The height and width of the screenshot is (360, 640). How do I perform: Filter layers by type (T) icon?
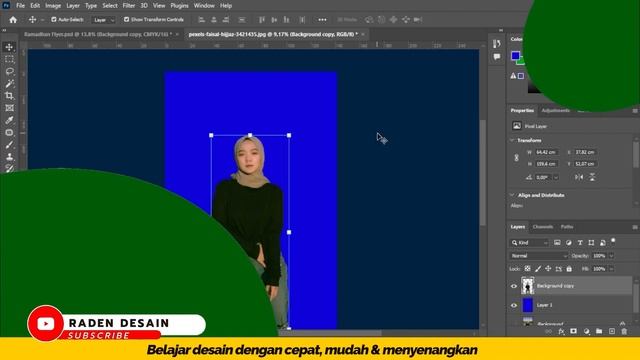580,242
